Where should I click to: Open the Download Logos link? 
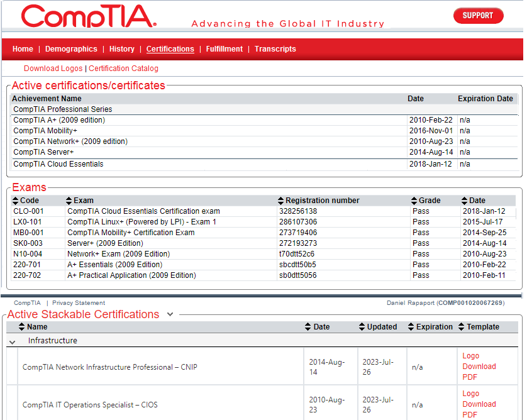point(53,69)
